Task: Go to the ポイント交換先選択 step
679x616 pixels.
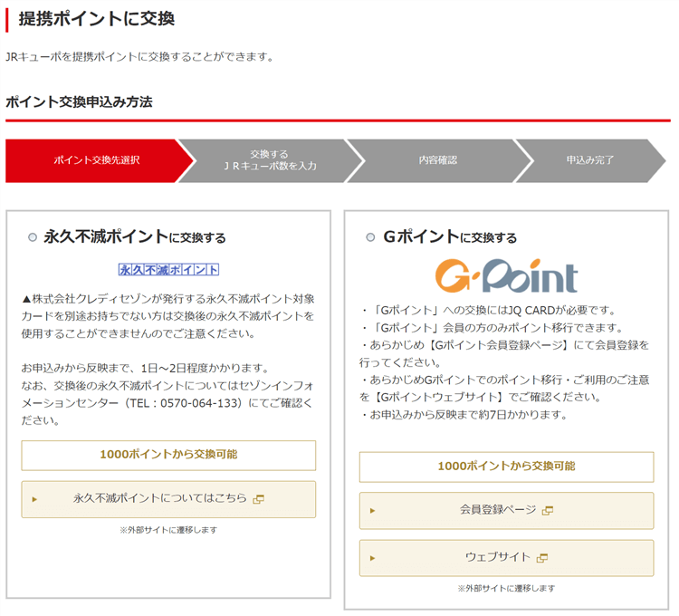Action: [95, 160]
